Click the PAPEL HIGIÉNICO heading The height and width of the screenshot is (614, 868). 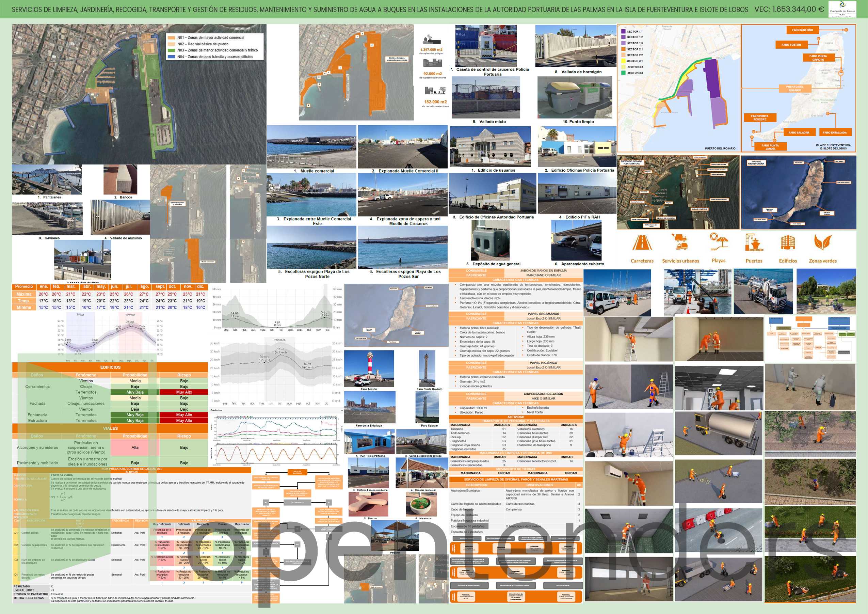pyautogui.click(x=543, y=363)
